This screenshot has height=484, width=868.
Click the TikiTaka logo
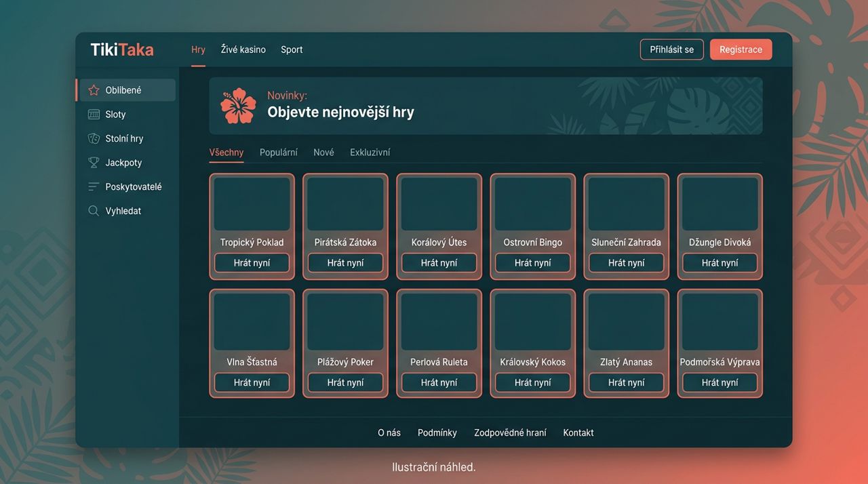pos(122,49)
